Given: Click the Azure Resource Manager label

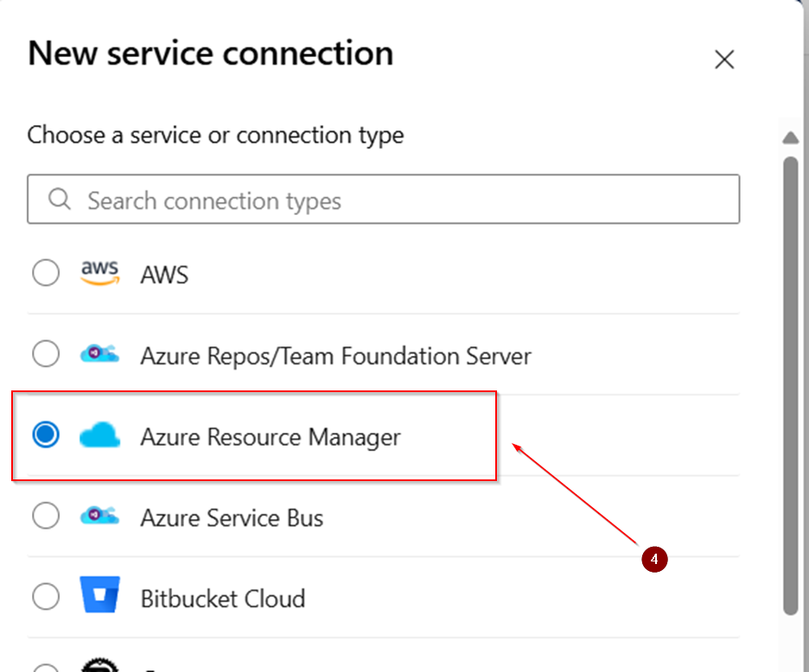Looking at the screenshot, I should tap(271, 437).
